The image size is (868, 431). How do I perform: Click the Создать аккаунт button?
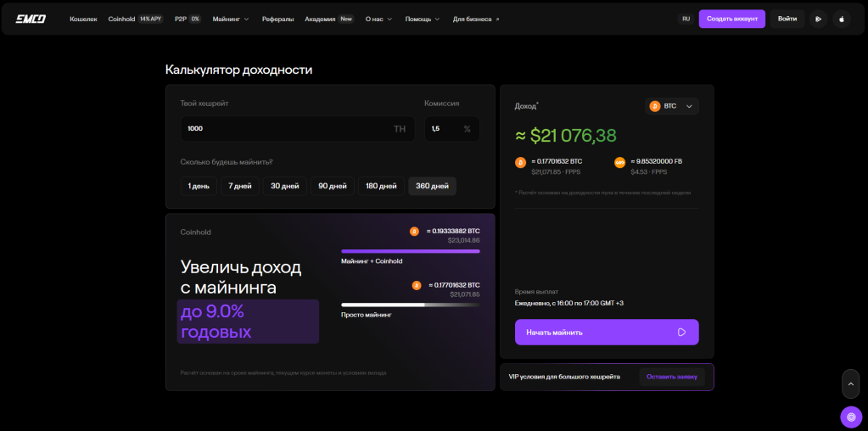(731, 19)
